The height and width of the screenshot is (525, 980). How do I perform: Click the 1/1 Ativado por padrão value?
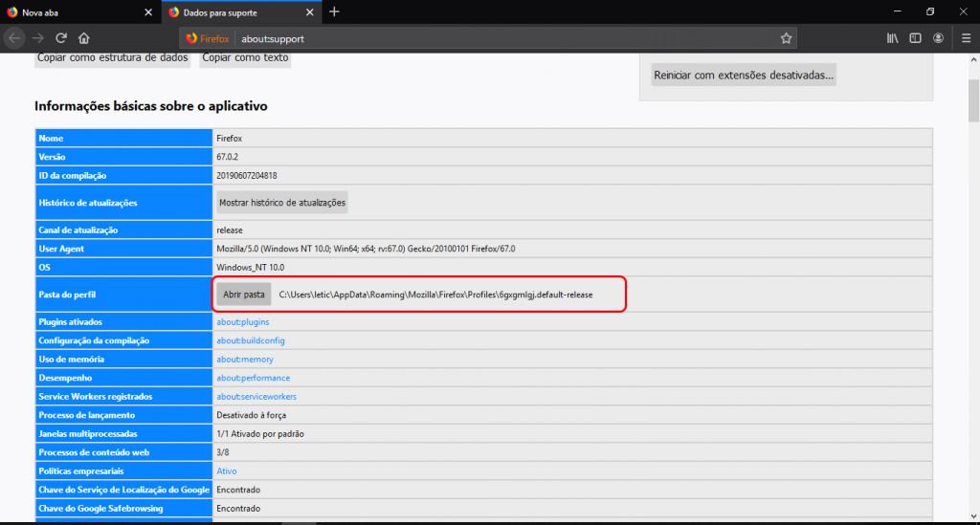click(260, 434)
